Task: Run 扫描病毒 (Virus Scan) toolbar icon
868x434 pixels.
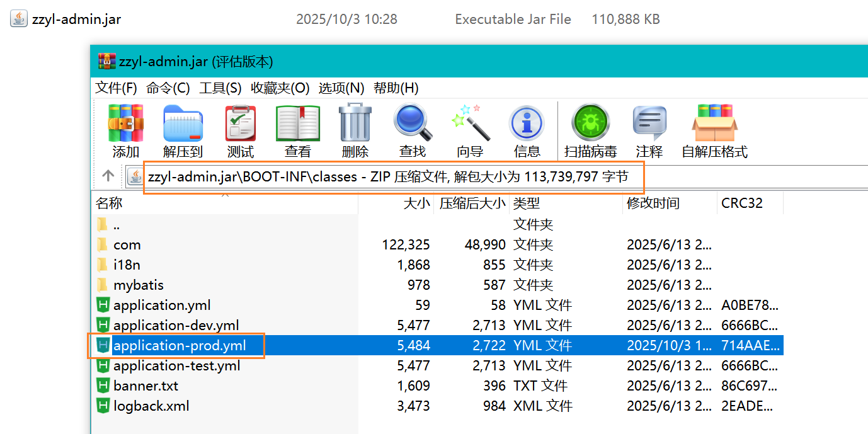Action: [x=590, y=123]
